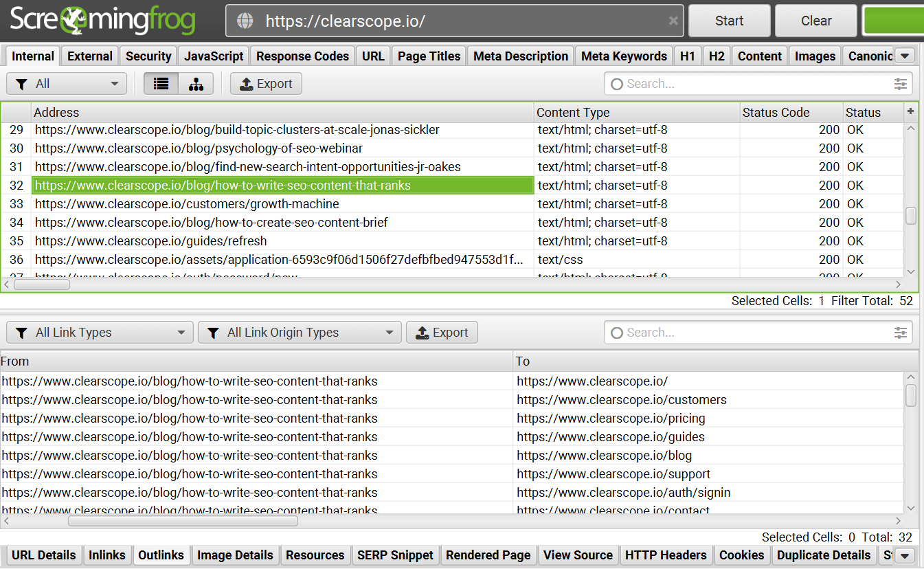924x569 pixels.
Task: Select the H2 tab
Action: pos(717,56)
